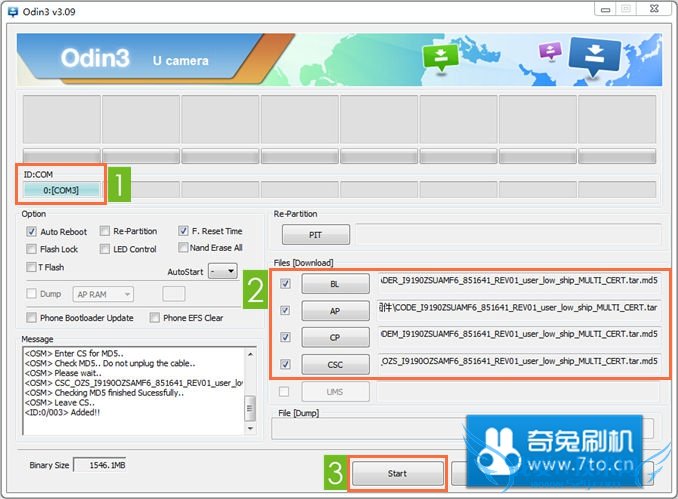This screenshot has width=678, height=499.
Task: Click the Odin3 app icon in title bar
Action: coord(13,12)
